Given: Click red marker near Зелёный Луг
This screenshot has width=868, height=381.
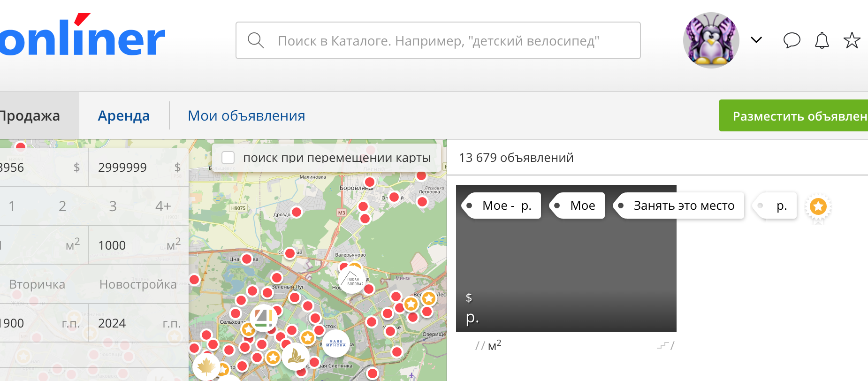Looking at the screenshot, I should [x=277, y=278].
